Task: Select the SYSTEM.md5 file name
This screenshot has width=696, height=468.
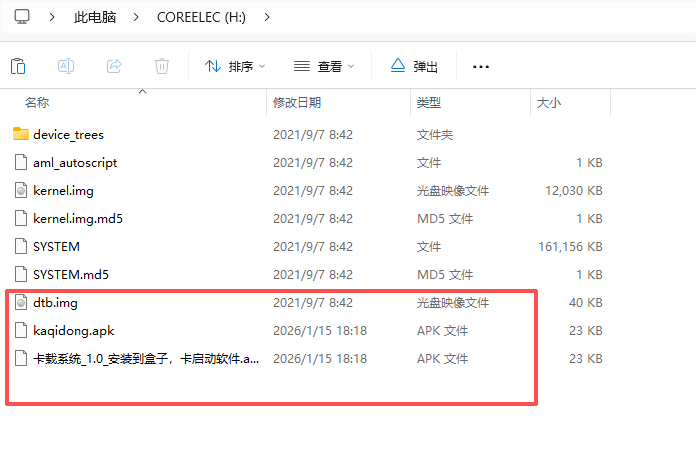Action: tap(71, 275)
